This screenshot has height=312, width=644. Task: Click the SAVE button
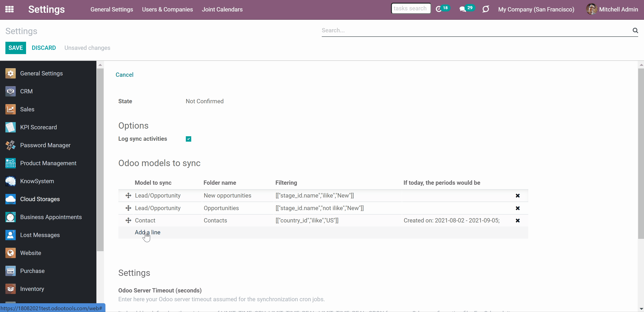point(16,48)
